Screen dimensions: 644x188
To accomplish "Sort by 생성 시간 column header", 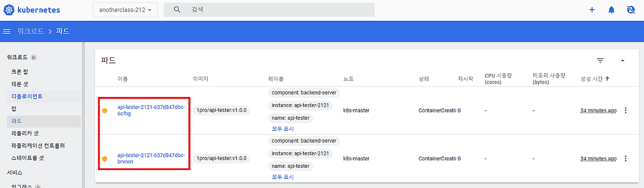I will click(x=595, y=79).
